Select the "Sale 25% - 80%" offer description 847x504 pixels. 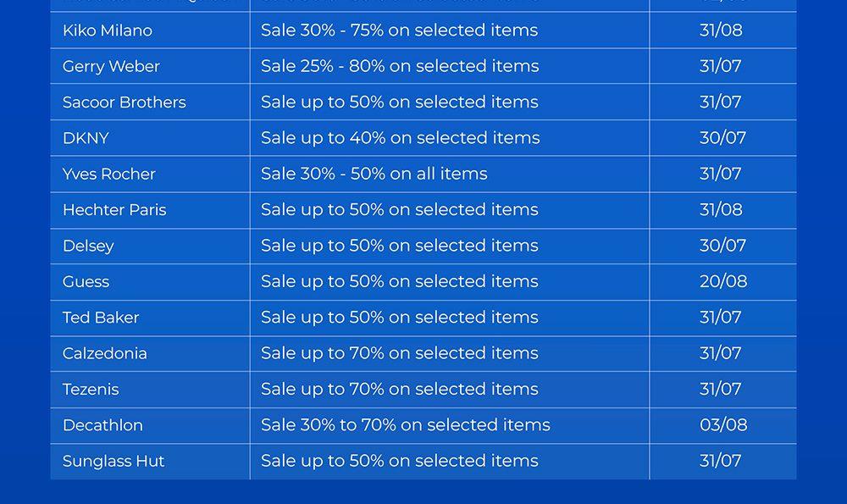(x=400, y=66)
